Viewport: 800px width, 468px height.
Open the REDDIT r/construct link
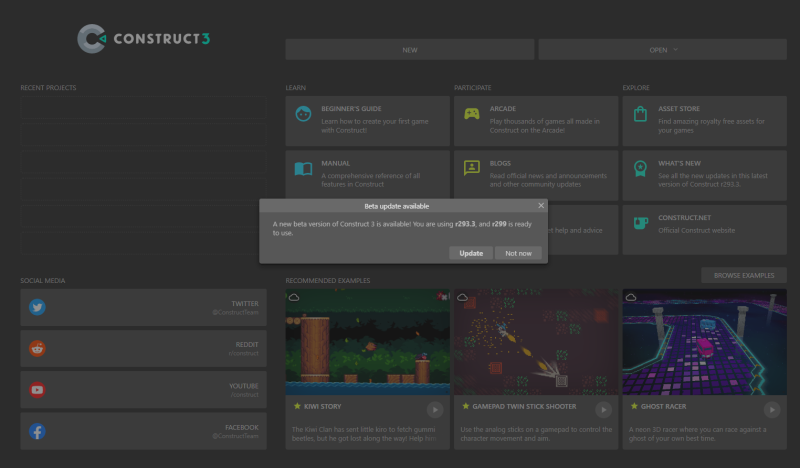click(143, 349)
